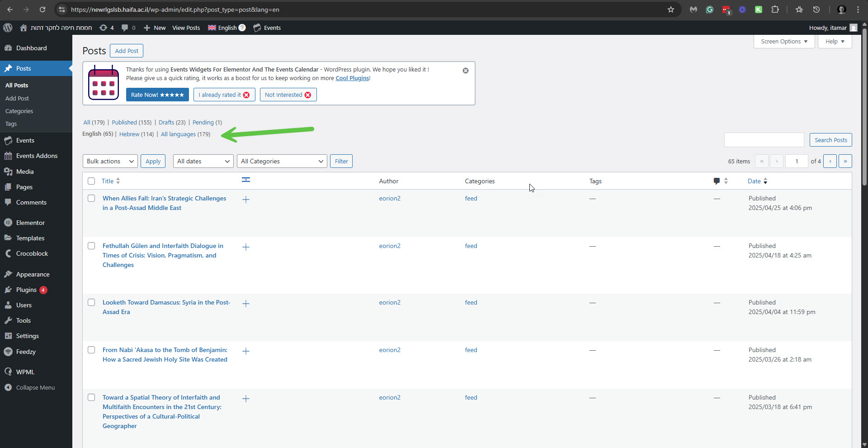
Task: Open Dashboard in the sidebar
Action: coord(36,48)
